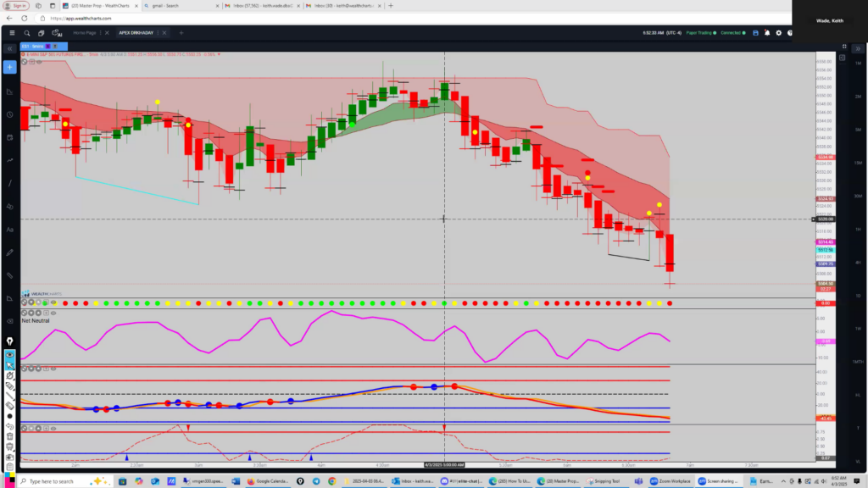Capture screenshot with annotation camera icon
868x488 pixels.
10,457
